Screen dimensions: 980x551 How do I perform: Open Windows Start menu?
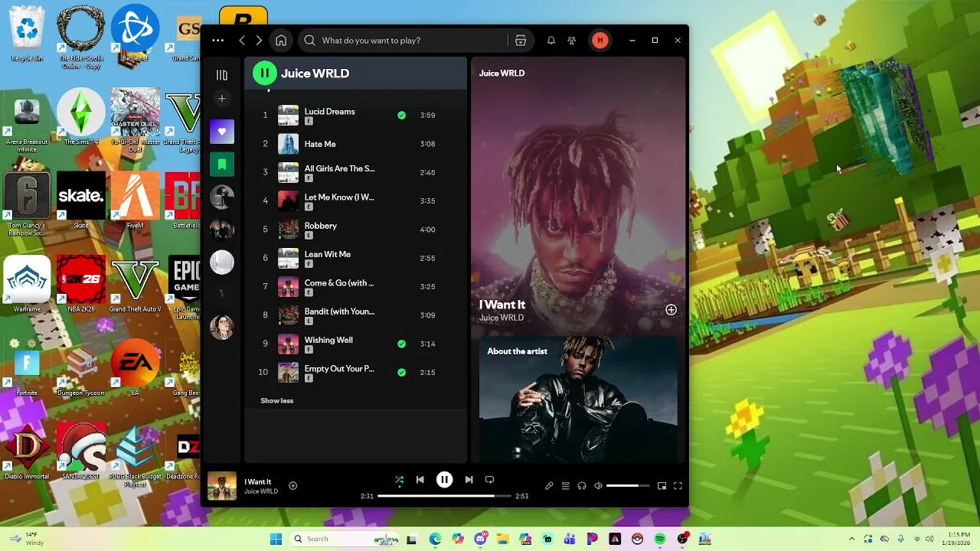(276, 540)
